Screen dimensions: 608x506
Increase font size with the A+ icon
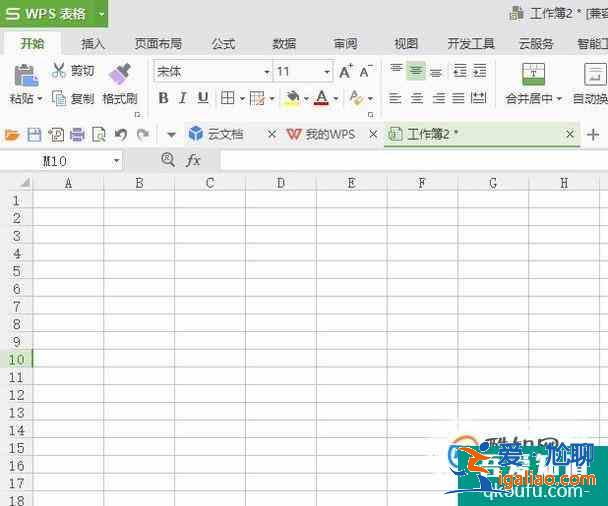click(345, 71)
